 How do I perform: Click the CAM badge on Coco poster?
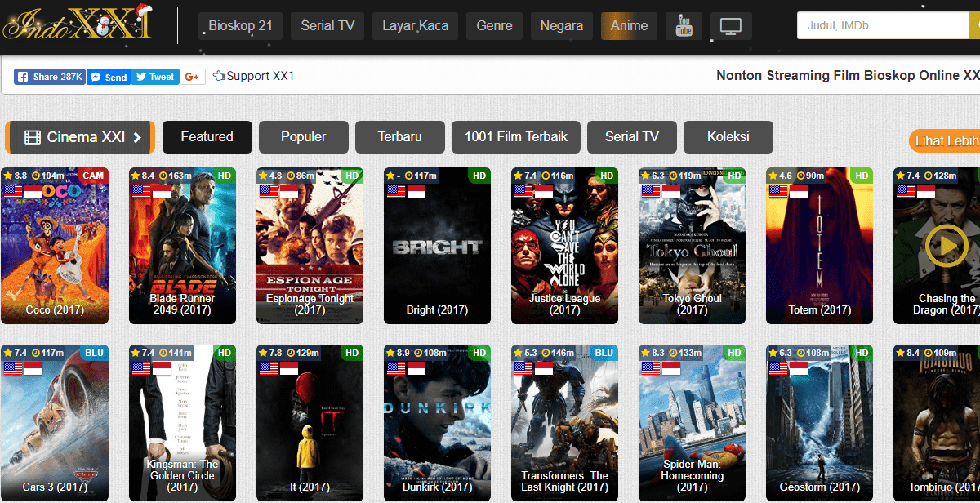coord(93,176)
